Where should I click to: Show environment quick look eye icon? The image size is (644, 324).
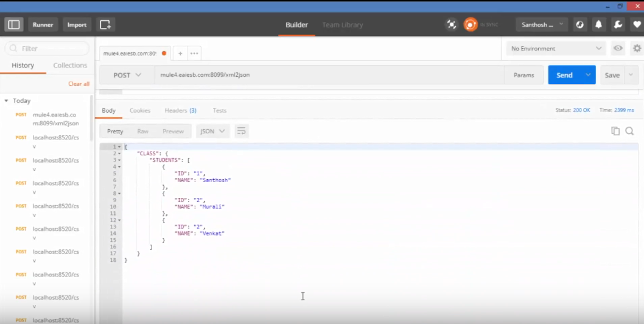tap(618, 49)
